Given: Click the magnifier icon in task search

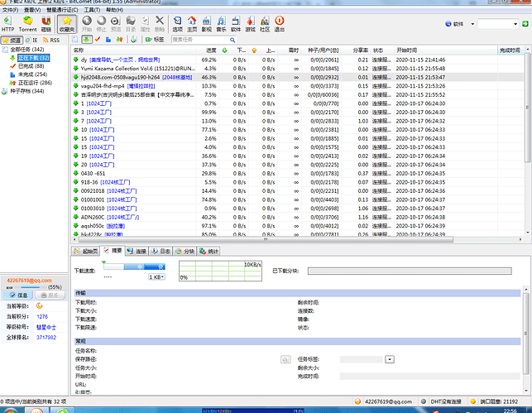Looking at the screenshot, I should pyautogui.click(x=232, y=40).
